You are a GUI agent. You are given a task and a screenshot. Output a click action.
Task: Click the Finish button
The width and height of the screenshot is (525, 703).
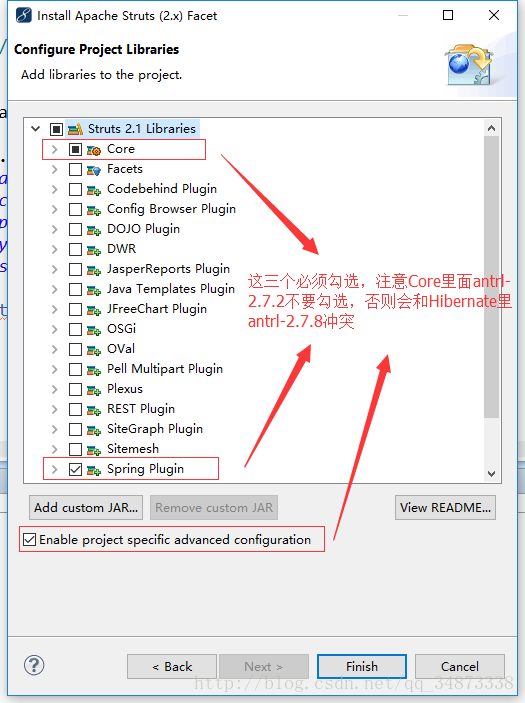click(362, 667)
